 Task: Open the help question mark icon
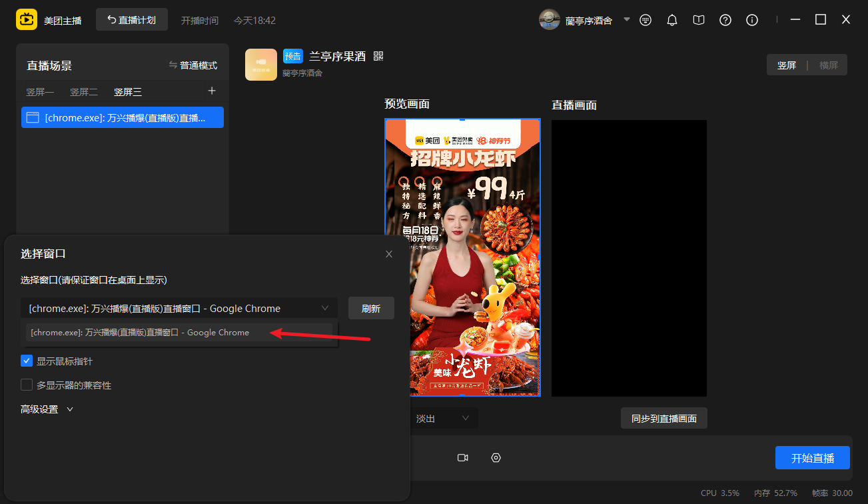(x=725, y=20)
